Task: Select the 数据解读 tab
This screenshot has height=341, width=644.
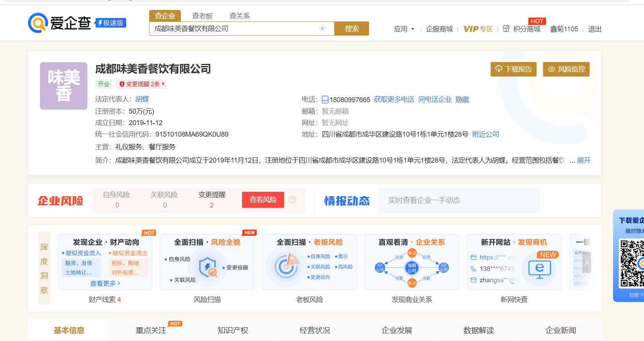Action: [478, 330]
